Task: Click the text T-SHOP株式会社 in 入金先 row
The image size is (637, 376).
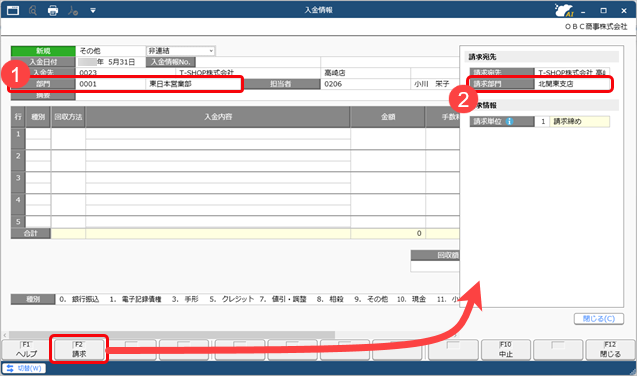Action: [x=206, y=73]
